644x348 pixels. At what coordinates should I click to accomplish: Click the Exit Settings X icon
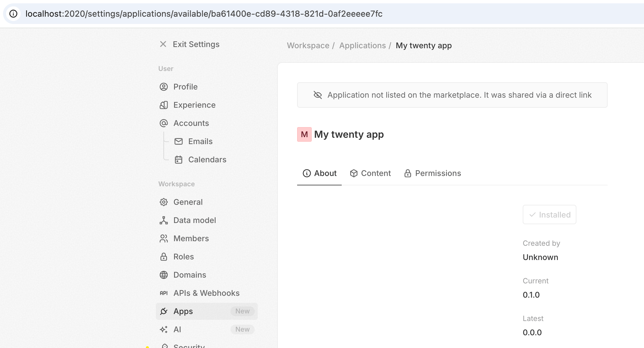click(x=163, y=44)
